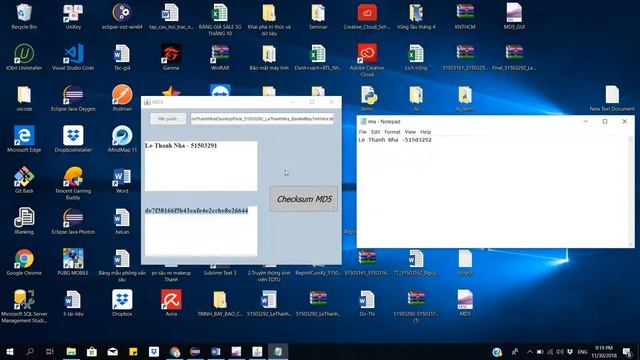
Task: Select the Garena desktop icon
Action: click(x=171, y=58)
